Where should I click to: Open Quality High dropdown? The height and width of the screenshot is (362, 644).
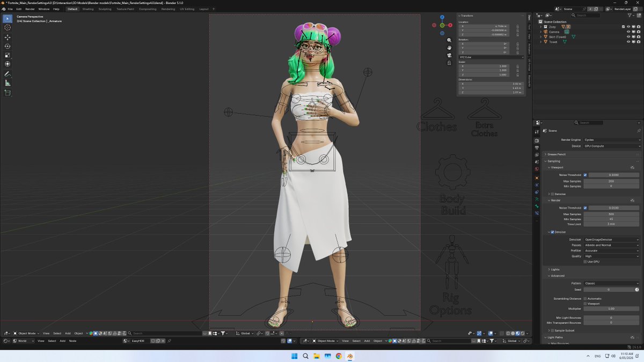pyautogui.click(x=612, y=256)
